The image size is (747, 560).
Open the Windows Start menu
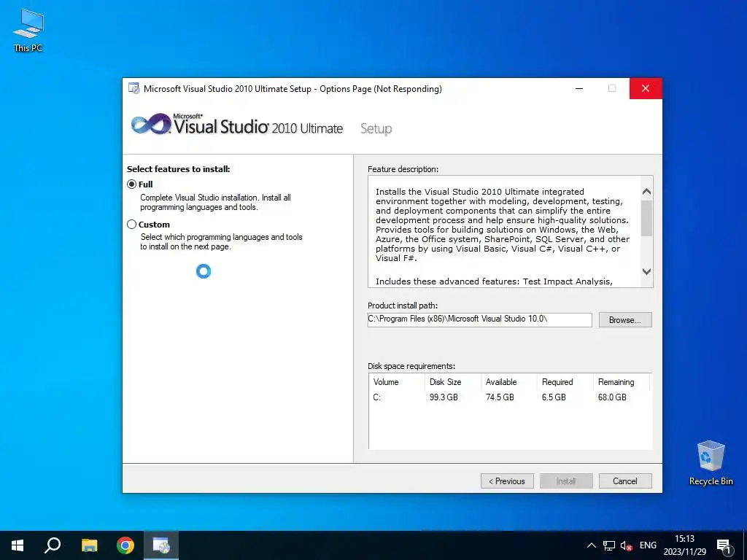(18, 545)
